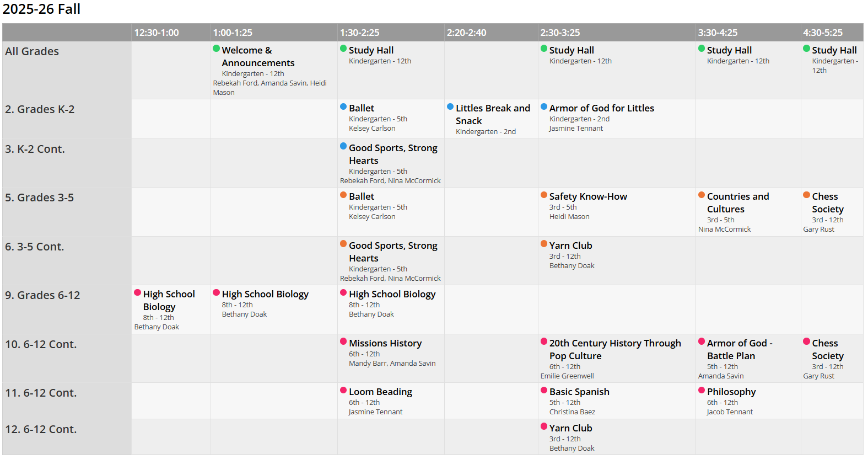
Task: Click the pink dot beside Missions History
Action: 343,341
